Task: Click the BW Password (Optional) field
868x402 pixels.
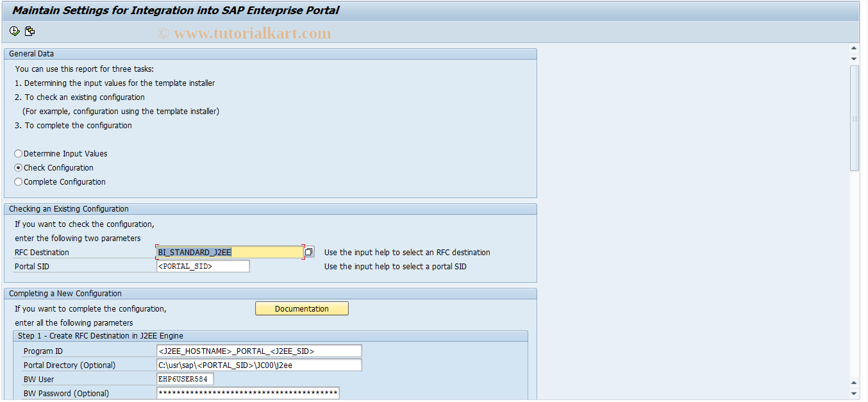Action: [247, 393]
